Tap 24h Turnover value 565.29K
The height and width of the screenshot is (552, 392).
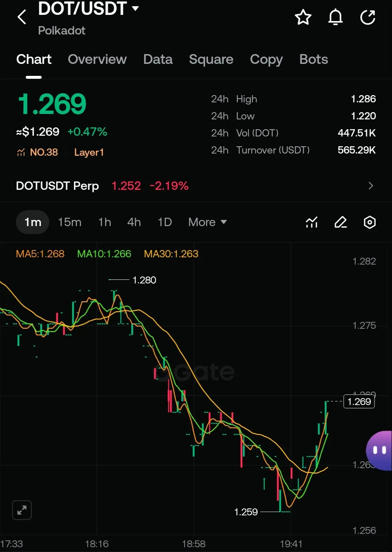click(x=357, y=150)
